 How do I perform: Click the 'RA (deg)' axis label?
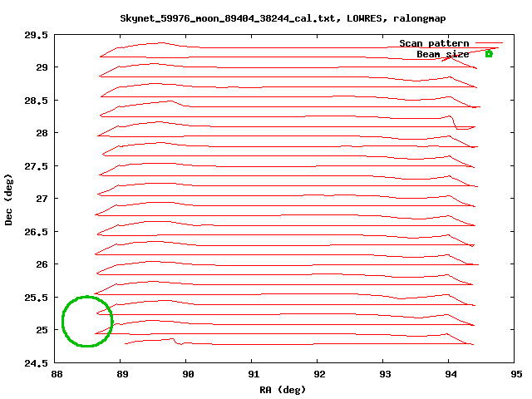[x=283, y=390]
